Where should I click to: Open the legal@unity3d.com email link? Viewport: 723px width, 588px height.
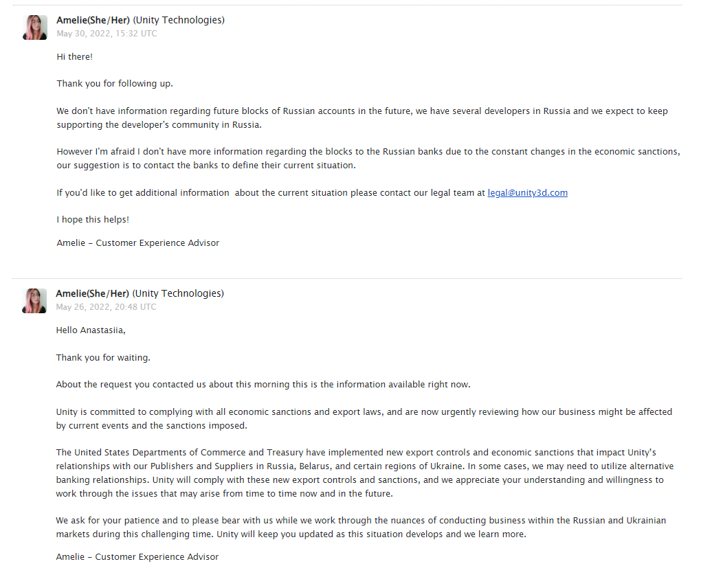tap(528, 193)
